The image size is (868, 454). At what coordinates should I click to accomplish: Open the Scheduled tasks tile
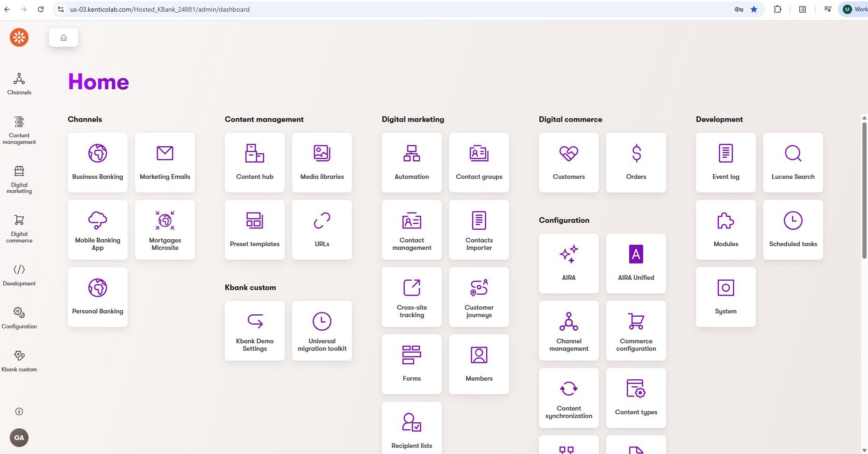click(793, 229)
